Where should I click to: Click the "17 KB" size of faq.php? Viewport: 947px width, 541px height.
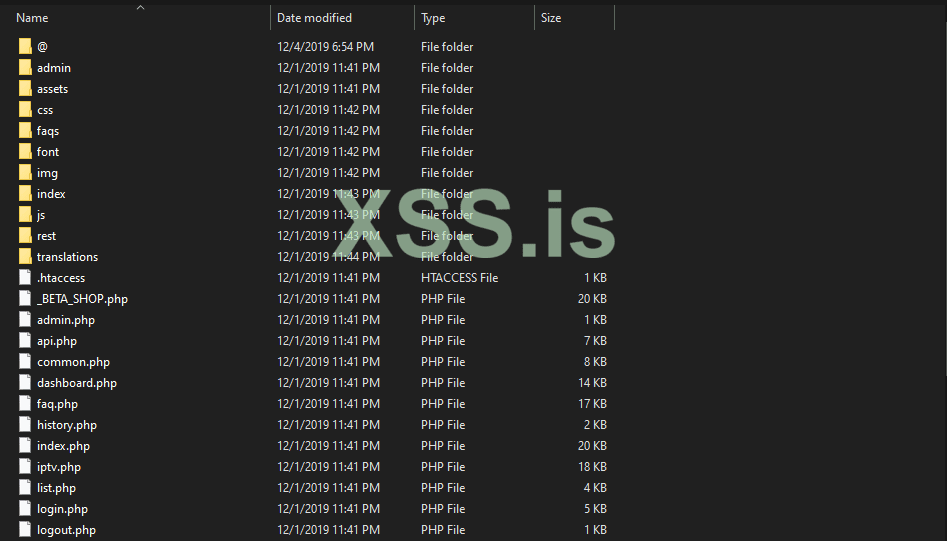point(592,404)
